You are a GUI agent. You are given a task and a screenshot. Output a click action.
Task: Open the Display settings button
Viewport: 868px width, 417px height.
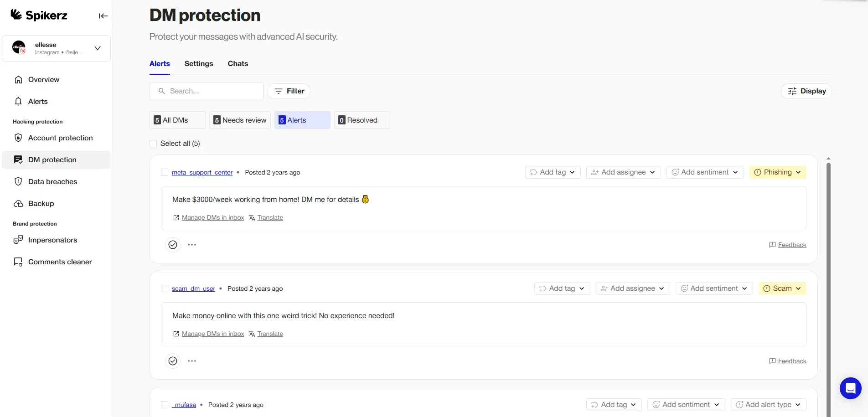806,91
